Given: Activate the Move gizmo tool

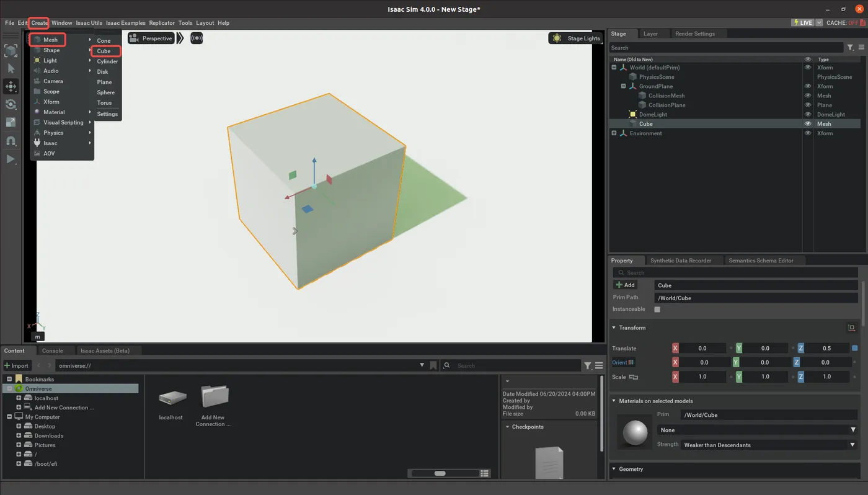Looking at the screenshot, I should pos(11,86).
